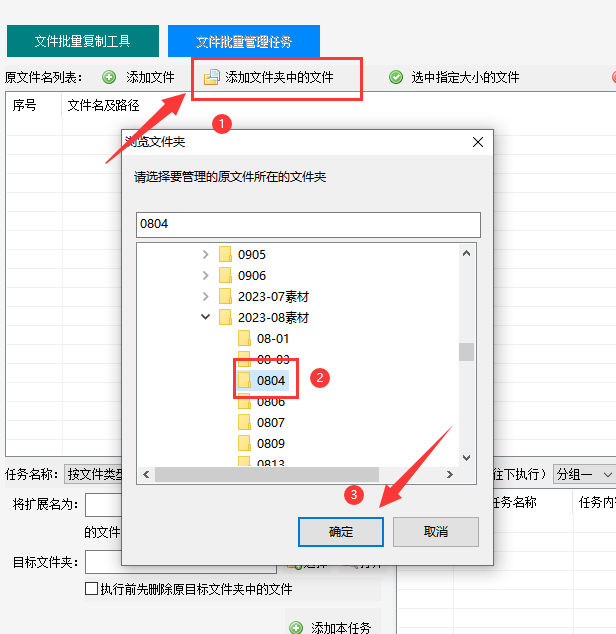
Task: Collapse the 2023-08素材 folder node
Action: (x=205, y=317)
